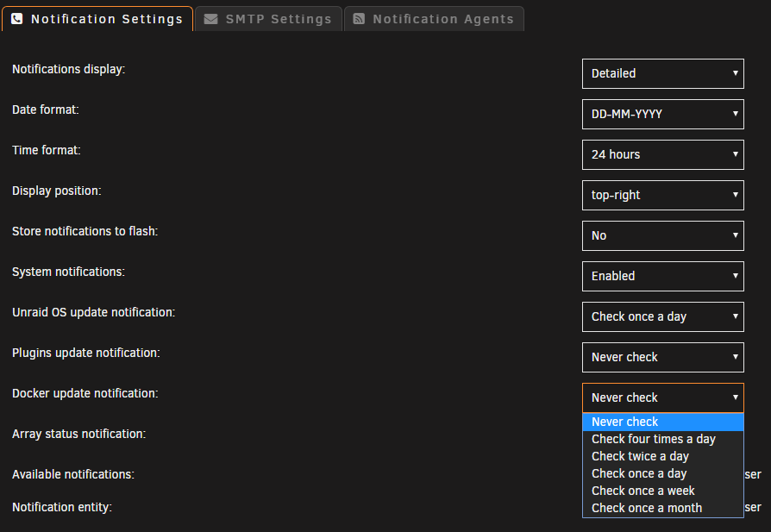Choose Check once a month option
This screenshot has width=771, height=532.
click(663, 508)
